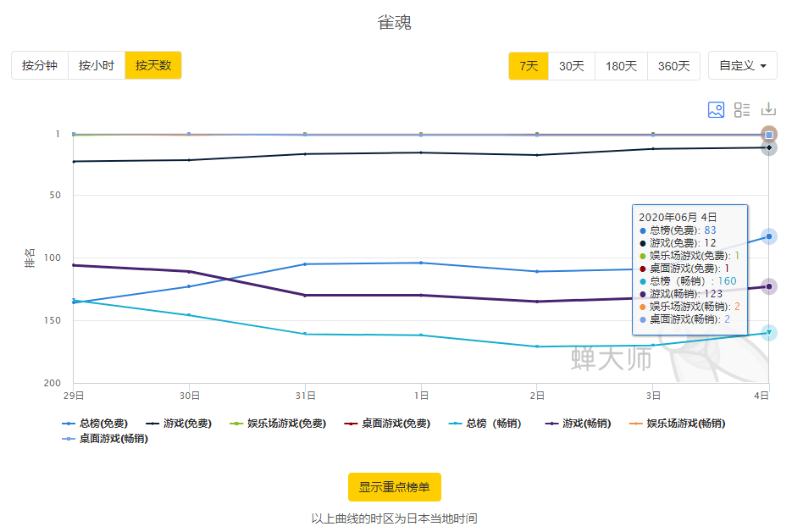This screenshot has width=792, height=532.
Task: Switch to 按分钟 view tab
Action: click(x=40, y=65)
